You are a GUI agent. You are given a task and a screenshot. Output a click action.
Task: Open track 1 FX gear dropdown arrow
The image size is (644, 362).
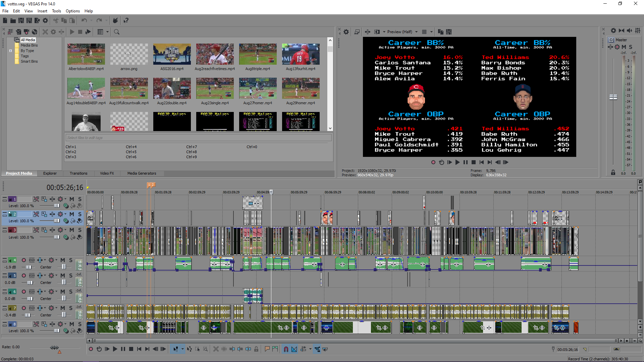(65, 199)
